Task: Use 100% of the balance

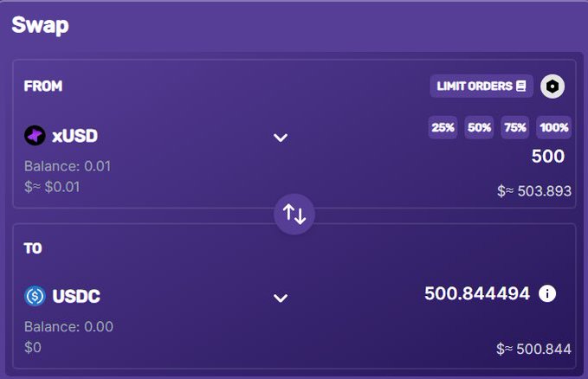Action: (553, 128)
